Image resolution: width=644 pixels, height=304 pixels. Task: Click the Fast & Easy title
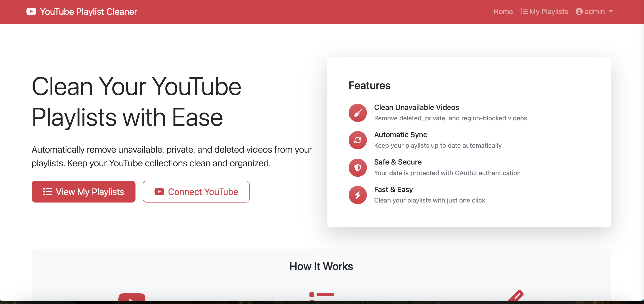point(393,190)
